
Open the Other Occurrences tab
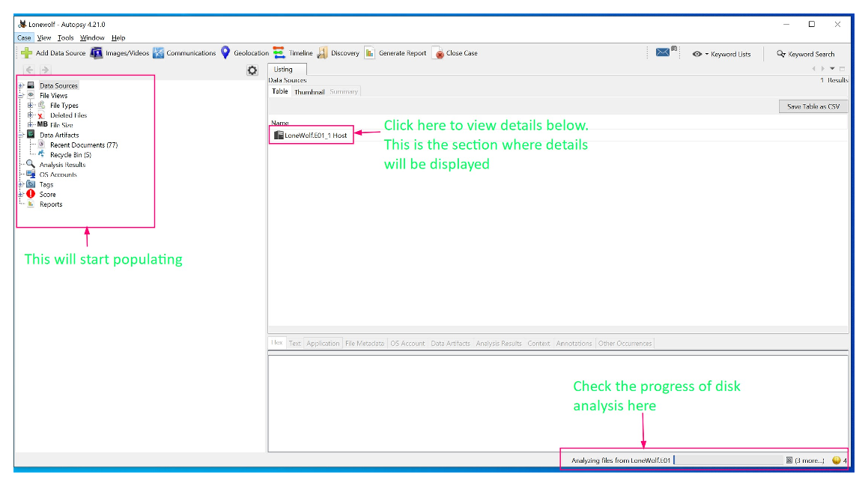pos(625,343)
